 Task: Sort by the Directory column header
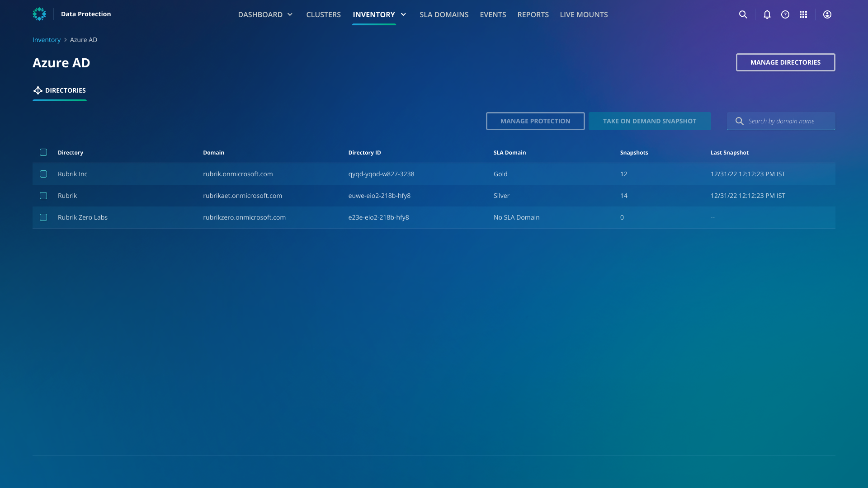click(x=71, y=152)
